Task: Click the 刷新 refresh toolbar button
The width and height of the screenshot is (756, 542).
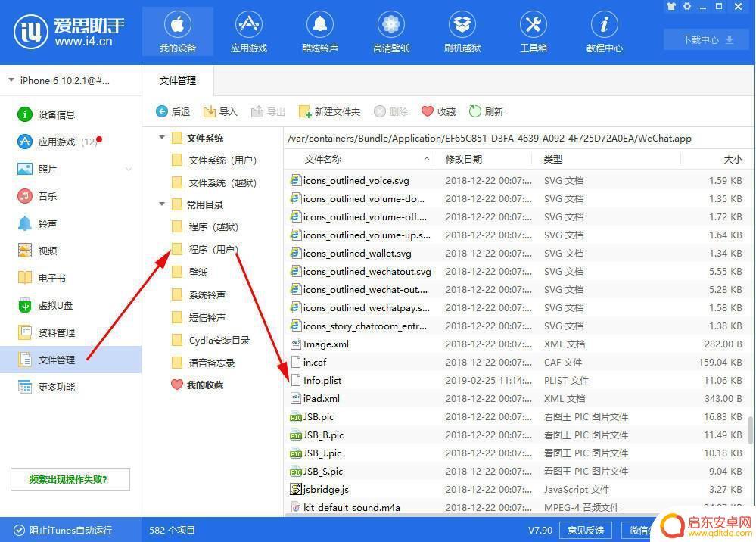Action: [486, 112]
